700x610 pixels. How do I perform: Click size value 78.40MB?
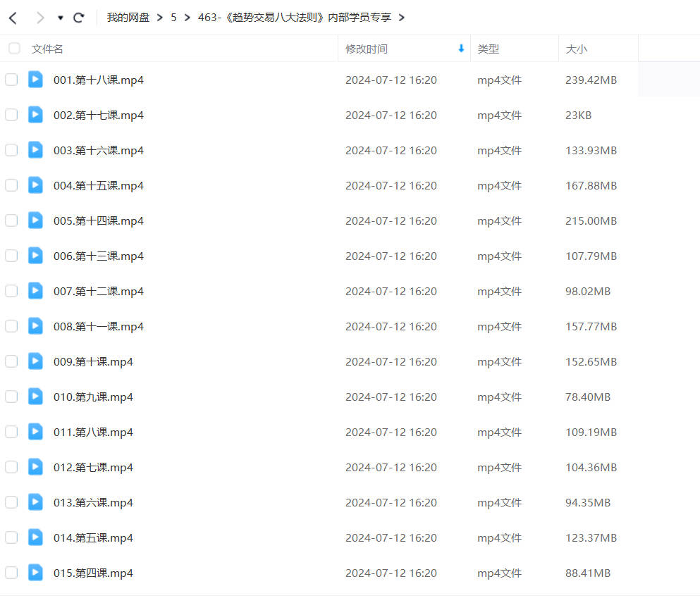[x=588, y=397]
